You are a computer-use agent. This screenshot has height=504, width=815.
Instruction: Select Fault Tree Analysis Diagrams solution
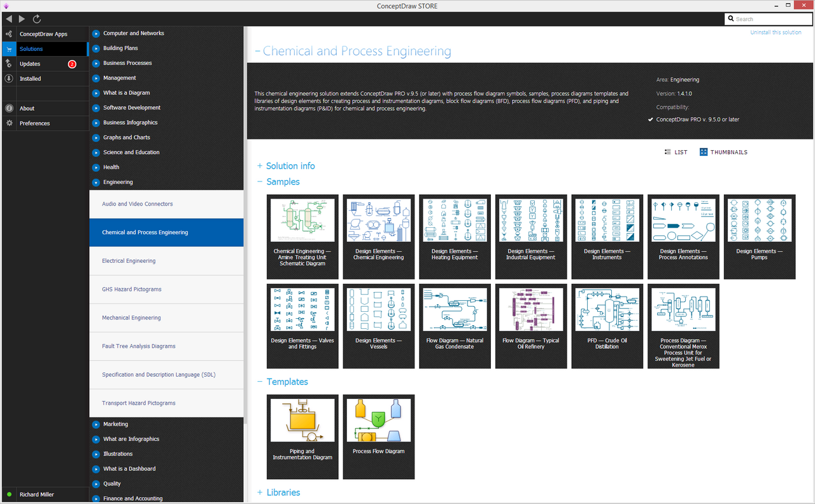166,346
